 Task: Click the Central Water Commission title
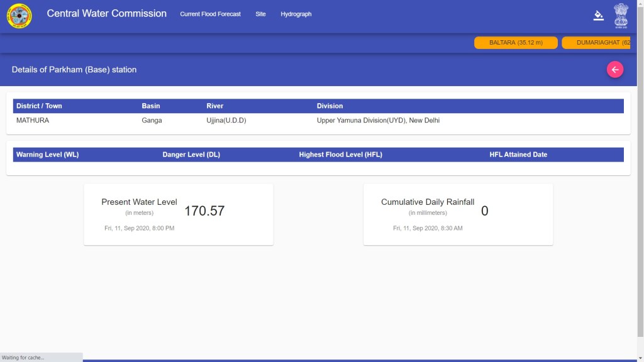click(x=107, y=13)
